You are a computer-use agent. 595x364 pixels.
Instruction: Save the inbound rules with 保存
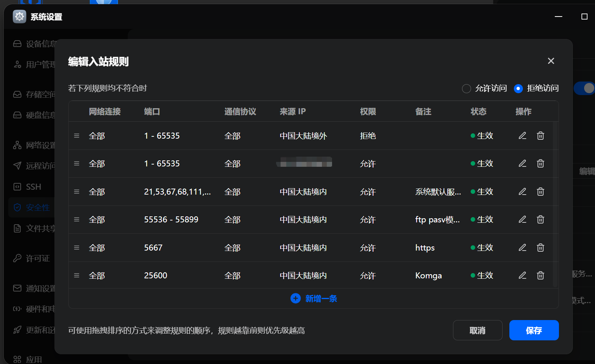point(534,330)
